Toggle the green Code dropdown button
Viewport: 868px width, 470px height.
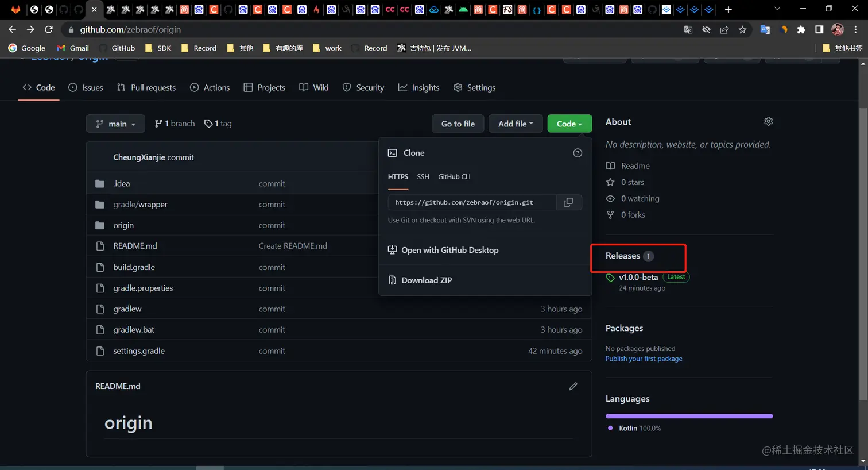click(x=569, y=124)
